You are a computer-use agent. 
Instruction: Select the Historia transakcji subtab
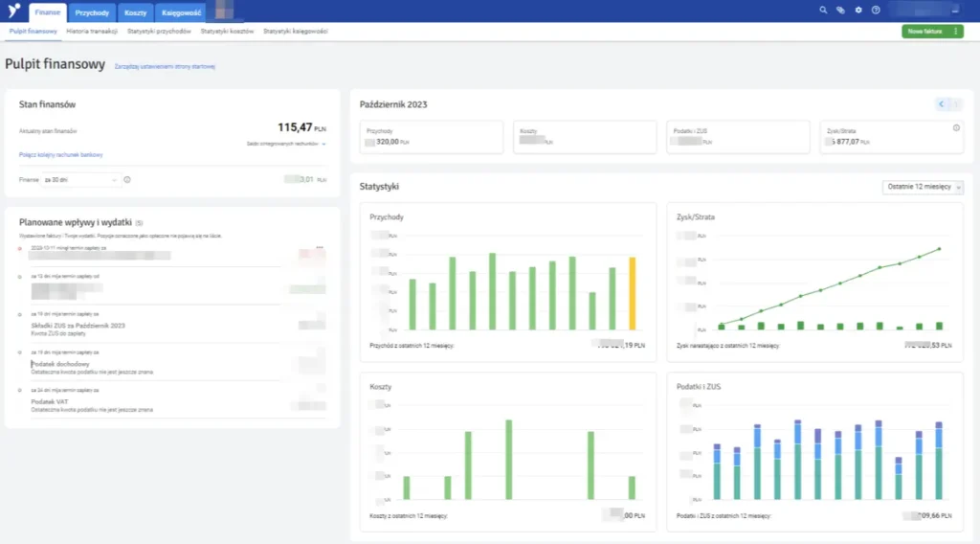(x=92, y=32)
